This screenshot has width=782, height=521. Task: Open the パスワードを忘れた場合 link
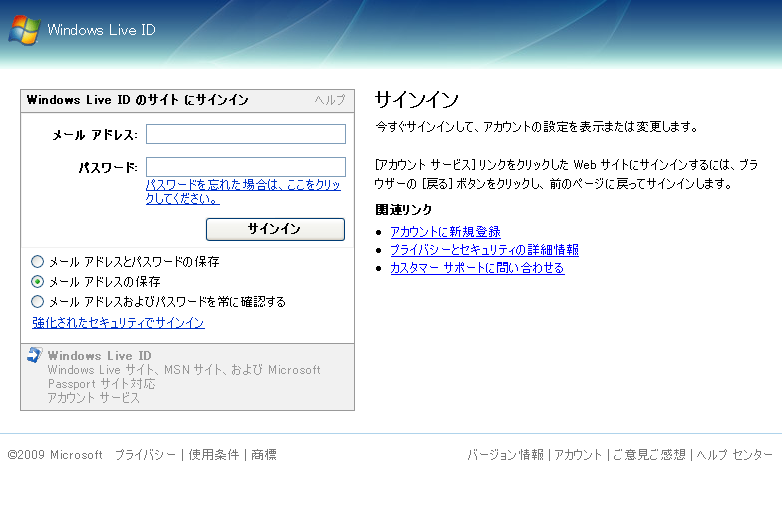(243, 191)
